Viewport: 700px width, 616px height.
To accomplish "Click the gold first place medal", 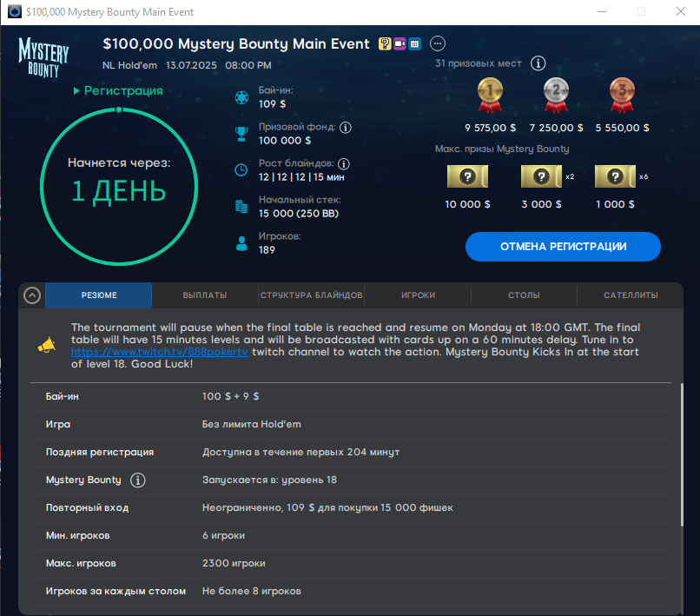I will point(490,95).
